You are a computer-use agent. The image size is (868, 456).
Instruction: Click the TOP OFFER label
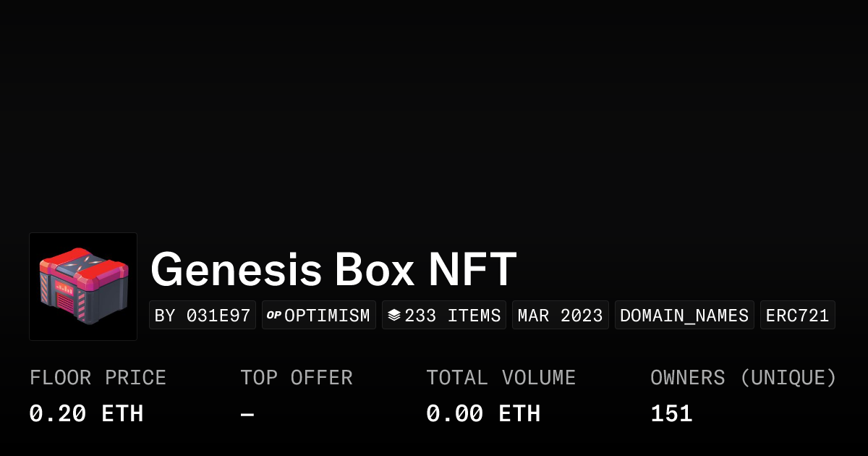pyautogui.click(x=296, y=378)
